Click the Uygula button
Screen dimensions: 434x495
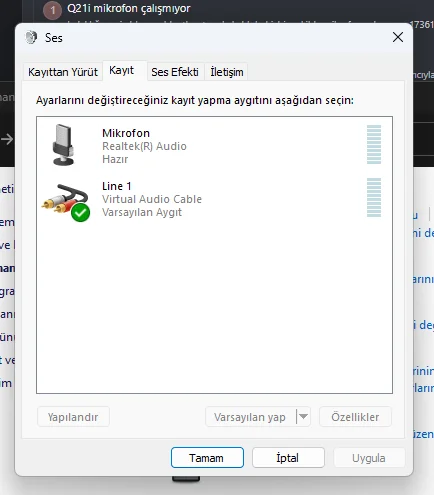[369, 458]
